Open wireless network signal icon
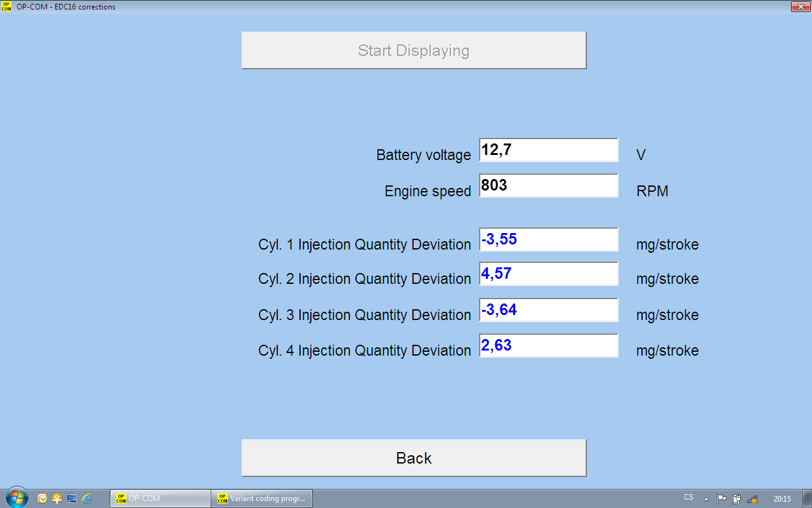This screenshot has width=812, height=508. click(x=752, y=499)
